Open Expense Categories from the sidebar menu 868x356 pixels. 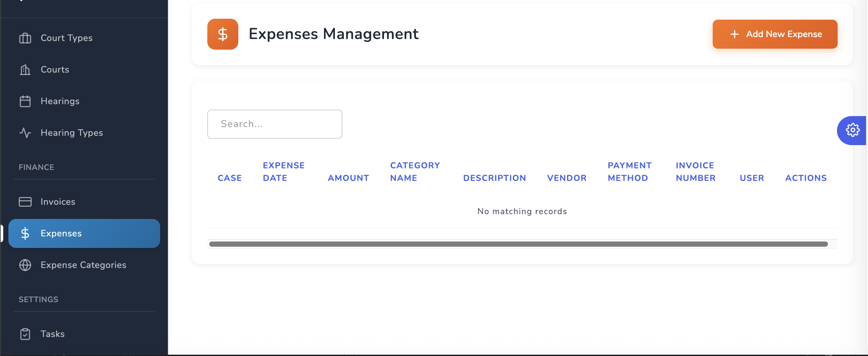pyautogui.click(x=84, y=265)
